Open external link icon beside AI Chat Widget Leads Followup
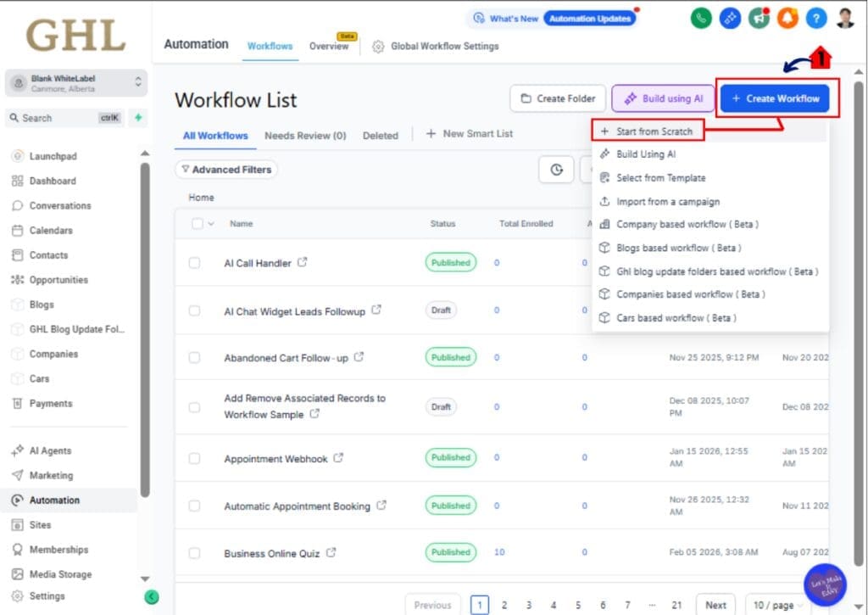Screen dimensions: 868x615 point(376,310)
